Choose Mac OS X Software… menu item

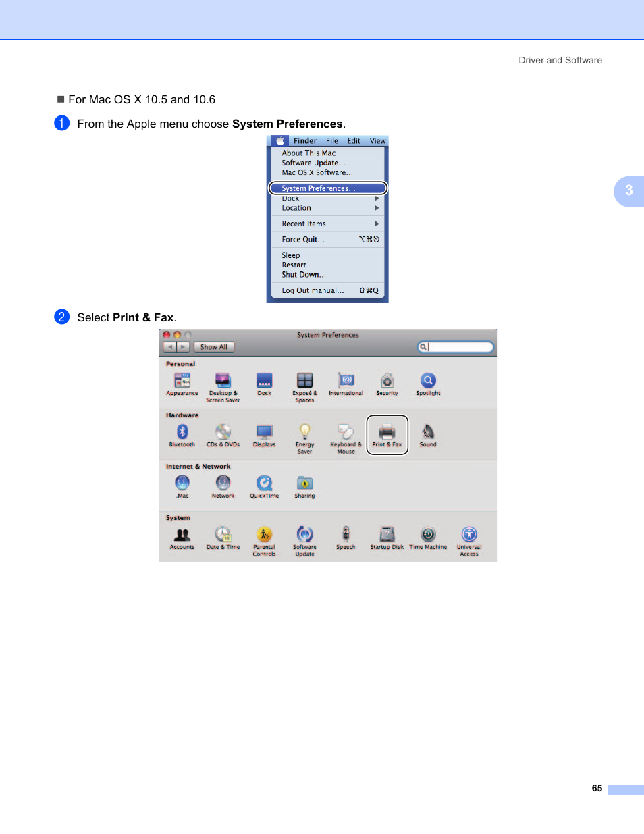coord(327,172)
